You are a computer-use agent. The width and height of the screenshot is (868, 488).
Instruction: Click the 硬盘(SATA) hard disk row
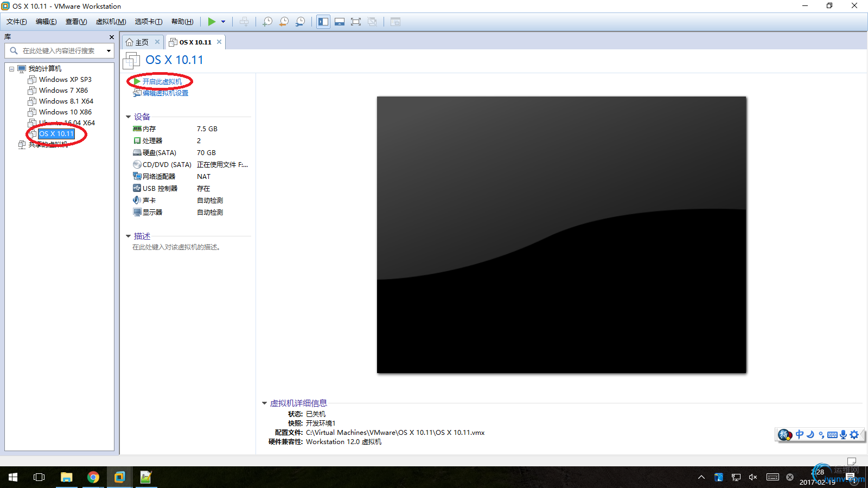coord(191,153)
